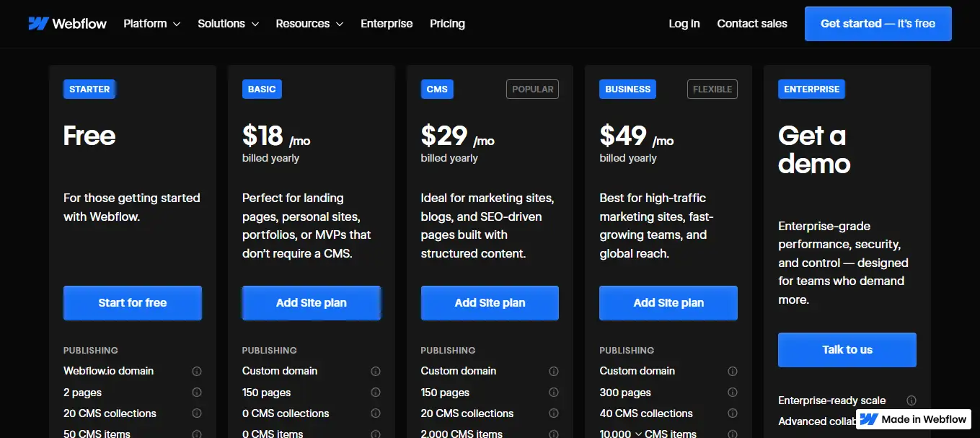The height and width of the screenshot is (438, 980).
Task: Show info for 0 CMS collections
Action: tap(376, 413)
